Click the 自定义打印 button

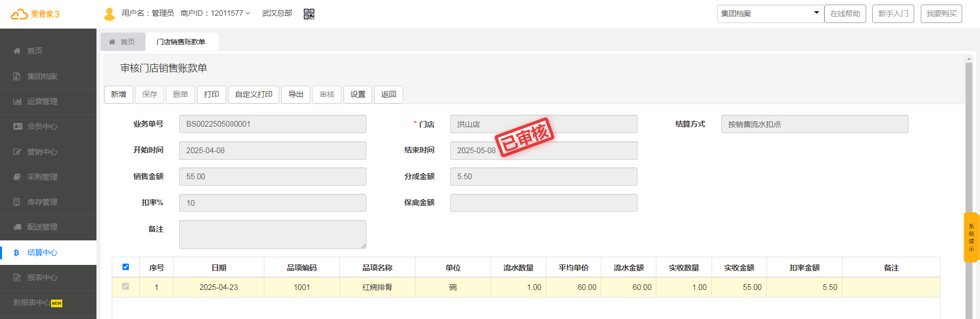pos(253,94)
